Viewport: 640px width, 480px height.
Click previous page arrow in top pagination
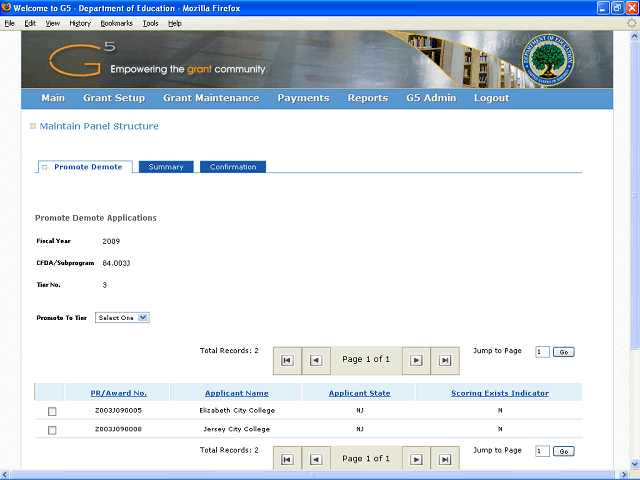(316, 361)
